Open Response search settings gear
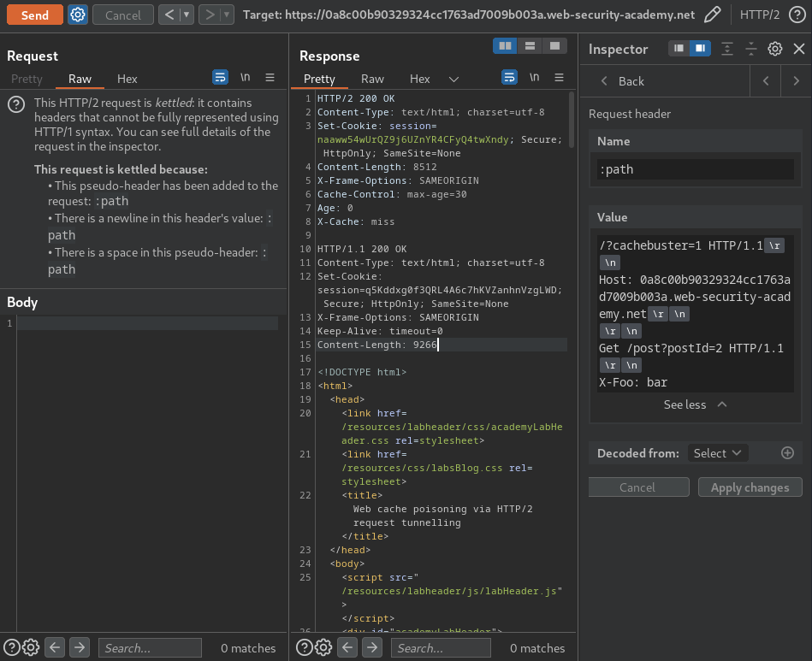 tap(323, 647)
